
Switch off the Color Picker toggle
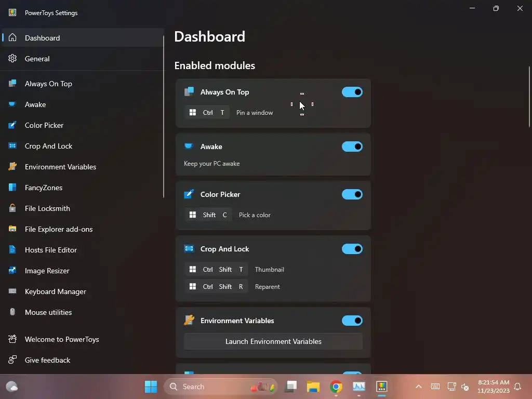point(352,194)
